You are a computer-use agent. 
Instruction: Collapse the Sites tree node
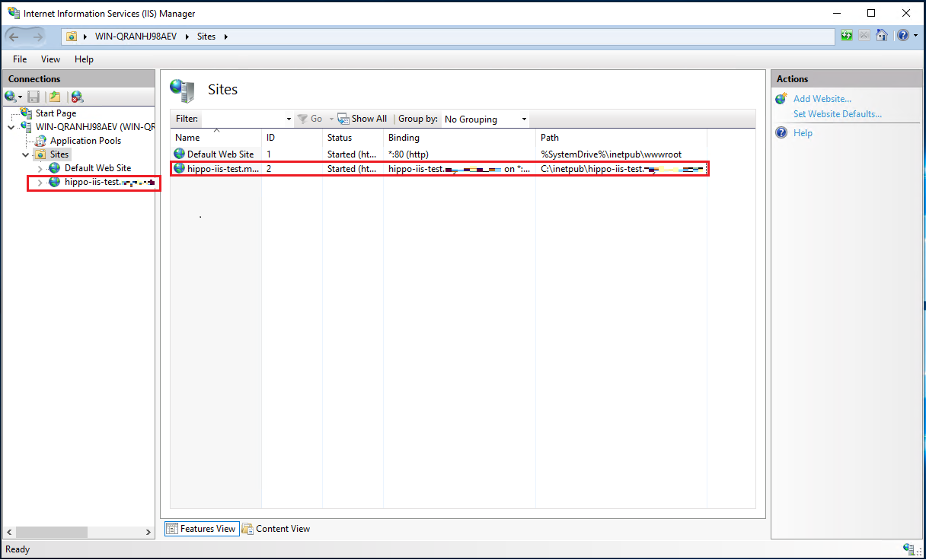click(x=25, y=154)
